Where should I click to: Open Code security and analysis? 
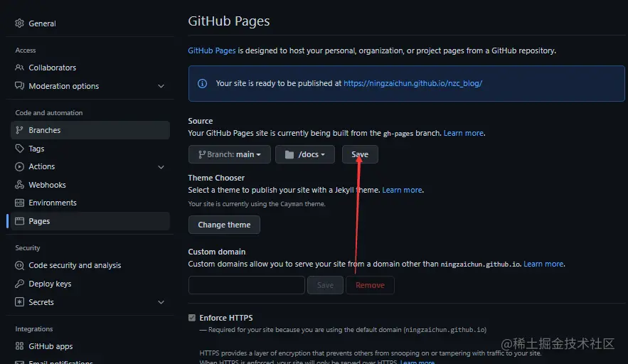coord(90,265)
